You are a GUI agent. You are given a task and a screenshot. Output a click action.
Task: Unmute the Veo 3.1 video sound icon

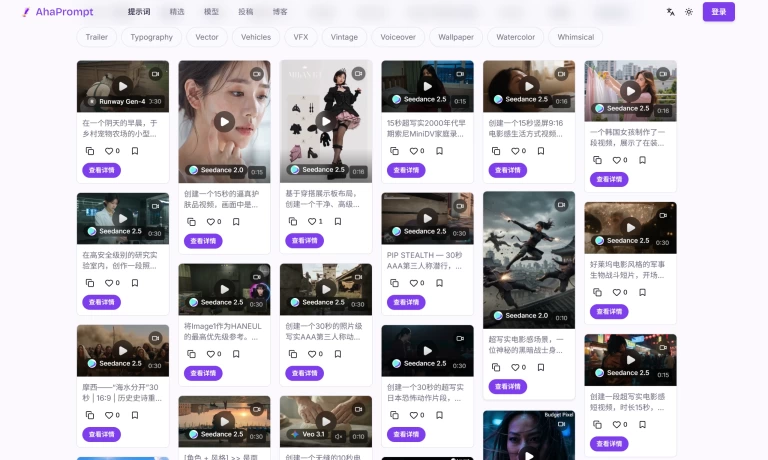338,436
